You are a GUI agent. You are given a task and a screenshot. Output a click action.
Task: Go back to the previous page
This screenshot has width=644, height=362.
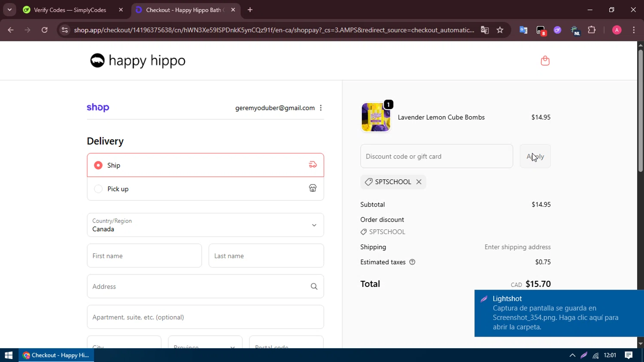11,30
